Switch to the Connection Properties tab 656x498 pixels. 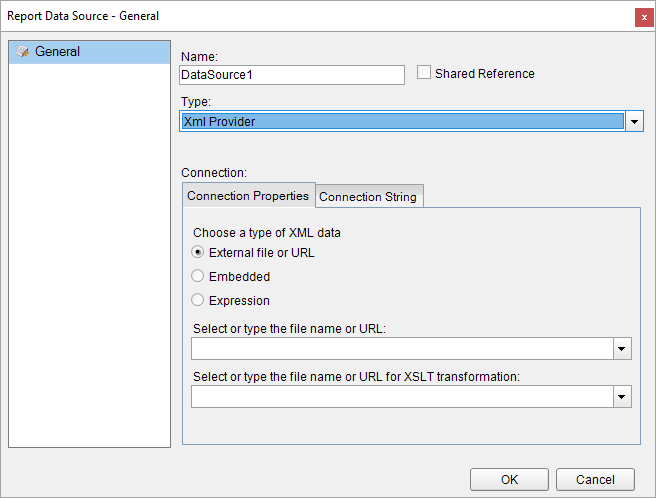click(x=249, y=195)
